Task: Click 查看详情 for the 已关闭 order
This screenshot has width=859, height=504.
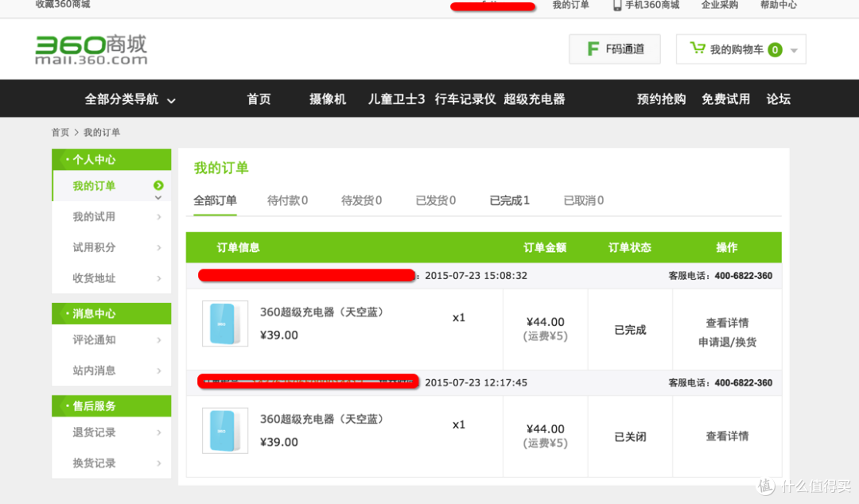Action: 727,436
